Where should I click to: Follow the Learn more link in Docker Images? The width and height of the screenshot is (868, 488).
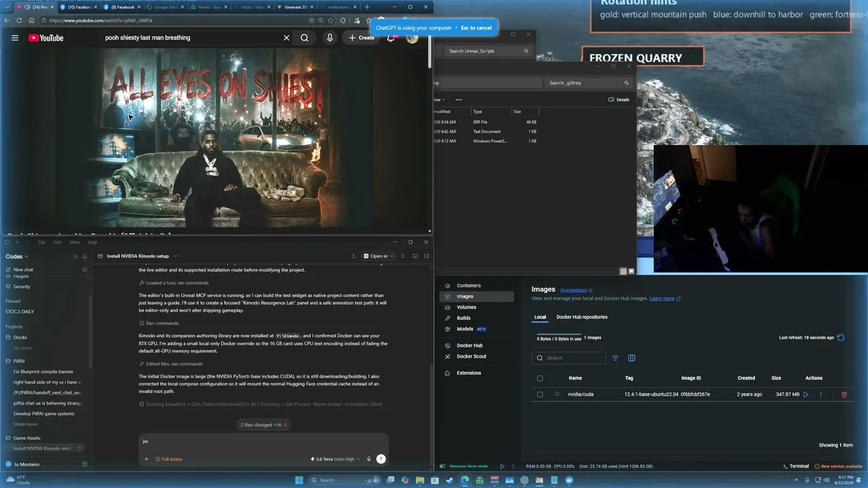(x=665, y=298)
